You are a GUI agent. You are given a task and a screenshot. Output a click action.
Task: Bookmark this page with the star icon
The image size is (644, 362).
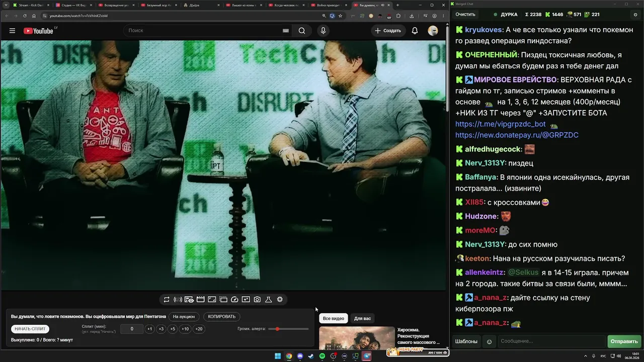pyautogui.click(x=340, y=16)
